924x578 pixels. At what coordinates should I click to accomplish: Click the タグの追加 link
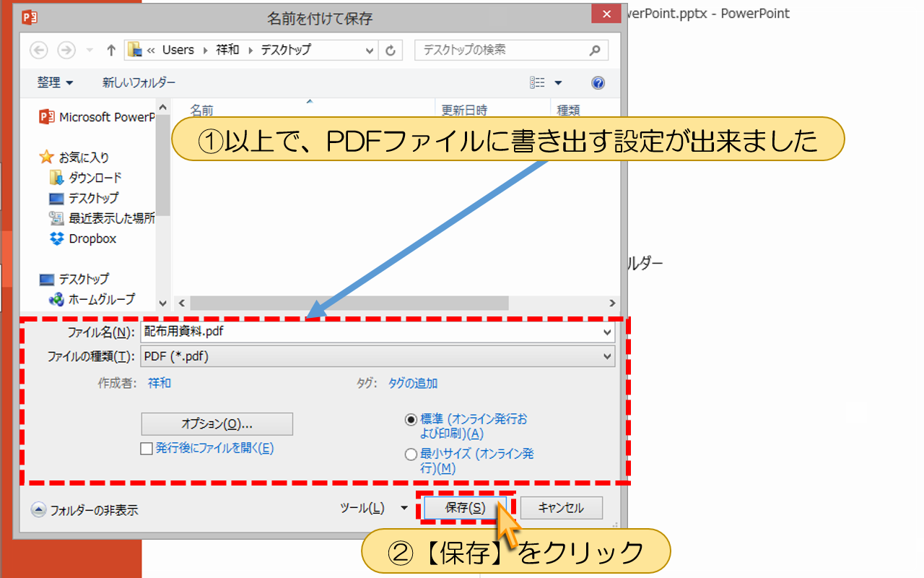click(x=413, y=384)
